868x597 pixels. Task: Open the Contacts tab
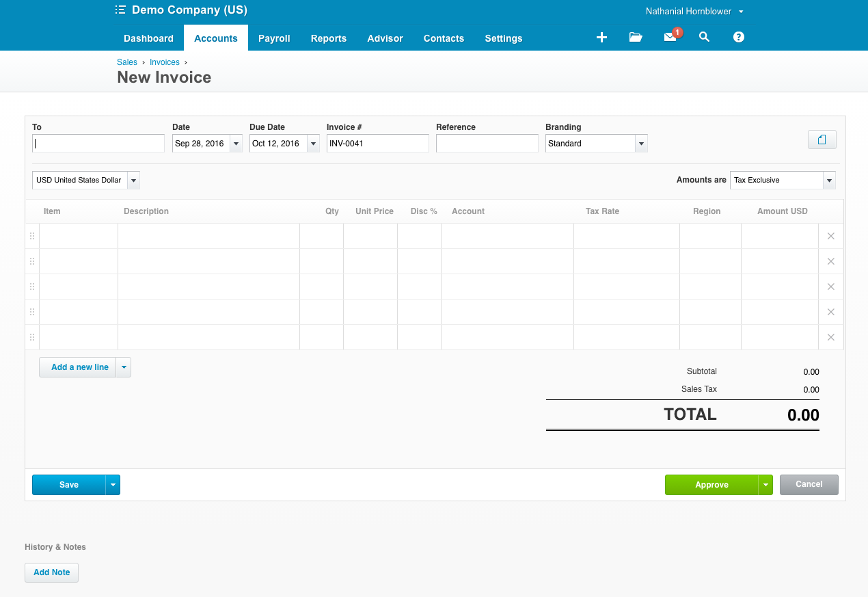pos(444,38)
